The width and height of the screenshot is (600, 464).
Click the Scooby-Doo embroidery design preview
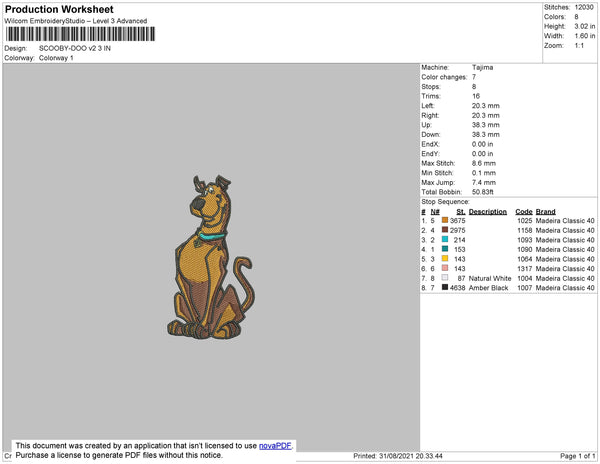pos(210,257)
